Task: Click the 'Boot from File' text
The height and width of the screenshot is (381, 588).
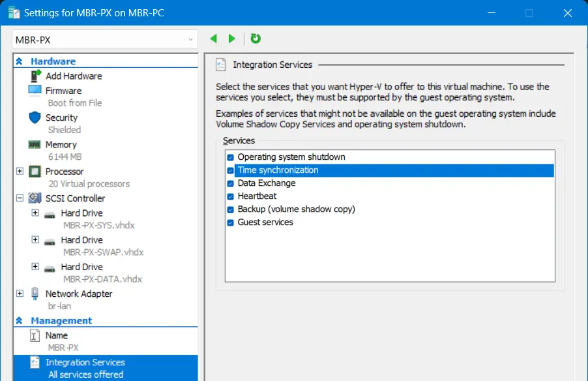Action: [x=75, y=103]
